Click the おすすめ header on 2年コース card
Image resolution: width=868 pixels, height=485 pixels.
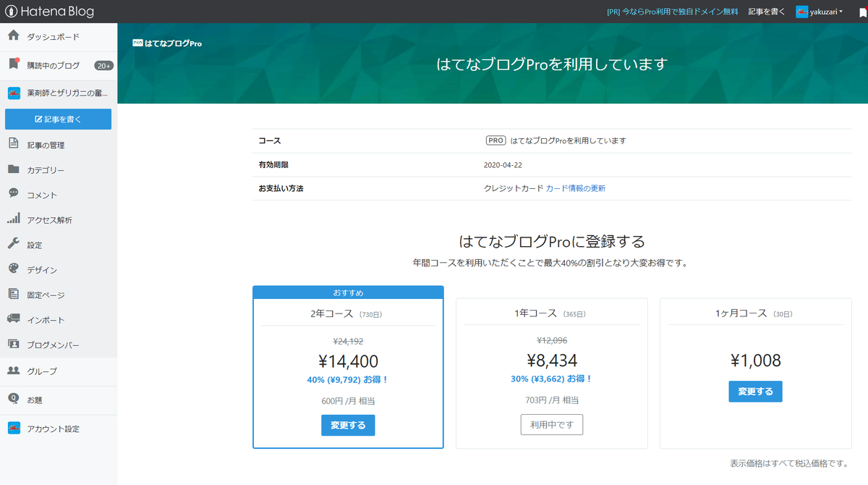(x=348, y=292)
